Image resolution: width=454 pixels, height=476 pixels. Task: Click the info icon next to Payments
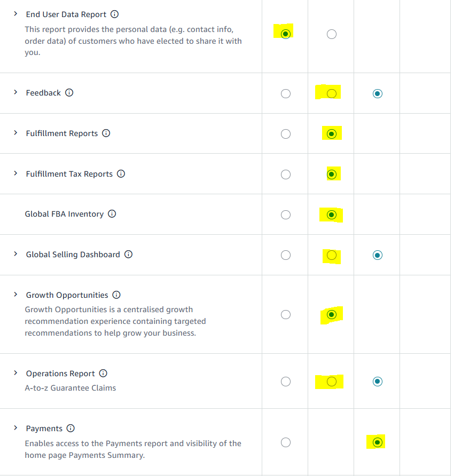point(71,429)
